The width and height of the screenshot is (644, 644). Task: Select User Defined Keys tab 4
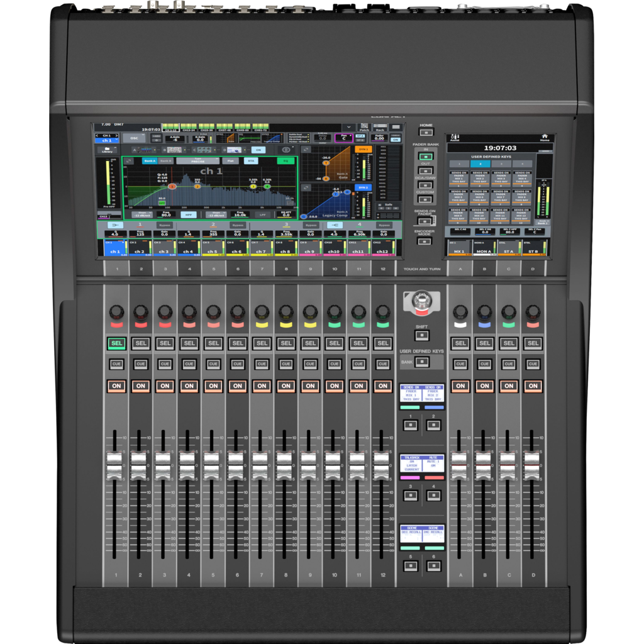click(522, 164)
